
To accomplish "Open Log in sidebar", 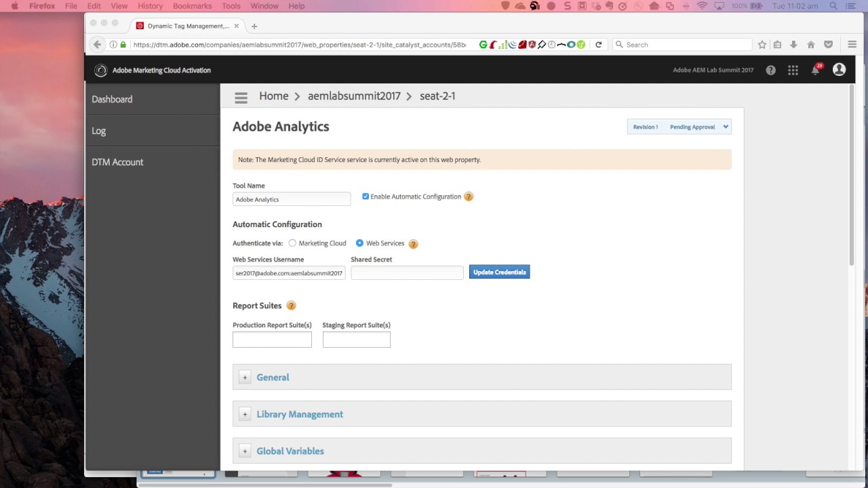I will click(99, 131).
